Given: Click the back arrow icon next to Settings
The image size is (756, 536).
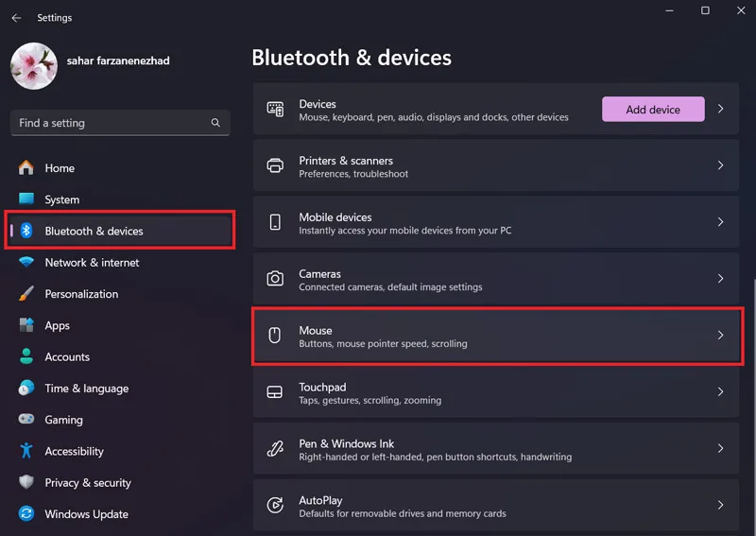Looking at the screenshot, I should pyautogui.click(x=16, y=18).
